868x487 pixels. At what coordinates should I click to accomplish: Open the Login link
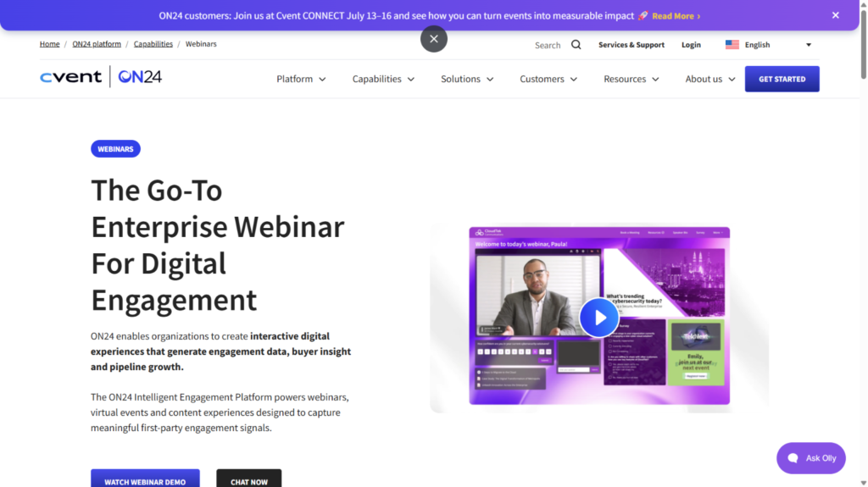[691, 45]
